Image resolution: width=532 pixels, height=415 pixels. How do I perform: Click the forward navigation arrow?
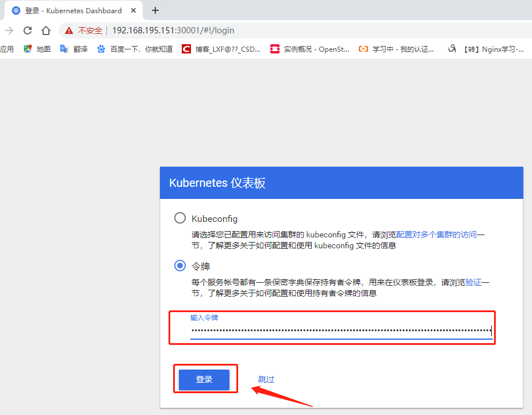tap(9, 30)
